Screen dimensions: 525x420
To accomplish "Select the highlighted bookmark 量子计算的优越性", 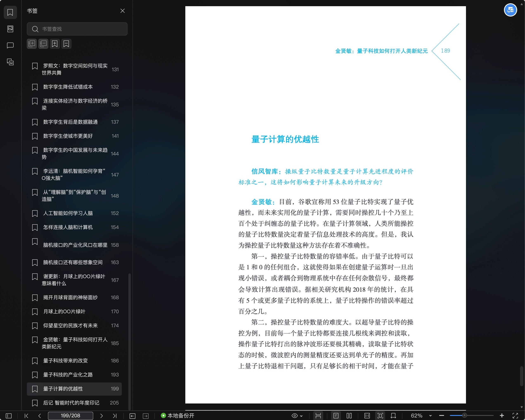I will [x=74, y=389].
